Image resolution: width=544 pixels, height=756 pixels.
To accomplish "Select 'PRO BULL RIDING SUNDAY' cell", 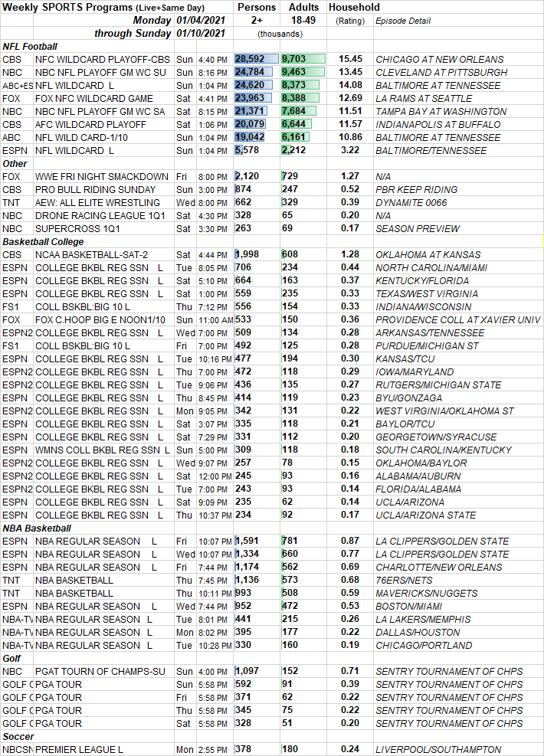I will click(x=96, y=189).
